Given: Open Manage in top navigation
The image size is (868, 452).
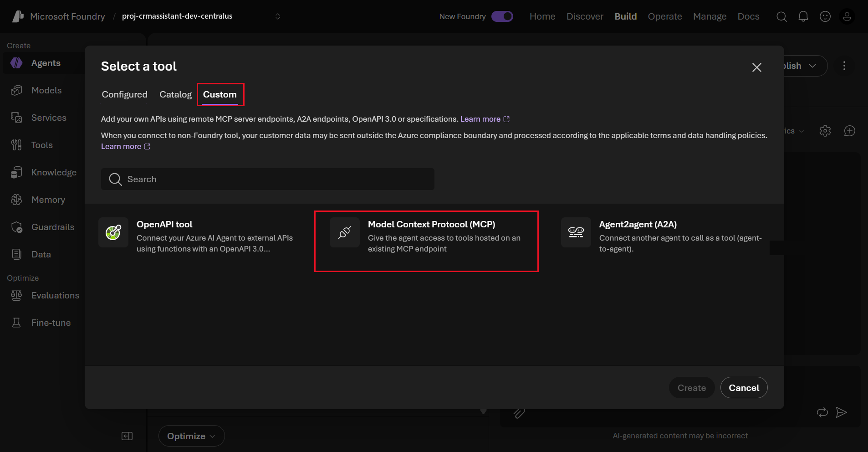Looking at the screenshot, I should [710, 16].
